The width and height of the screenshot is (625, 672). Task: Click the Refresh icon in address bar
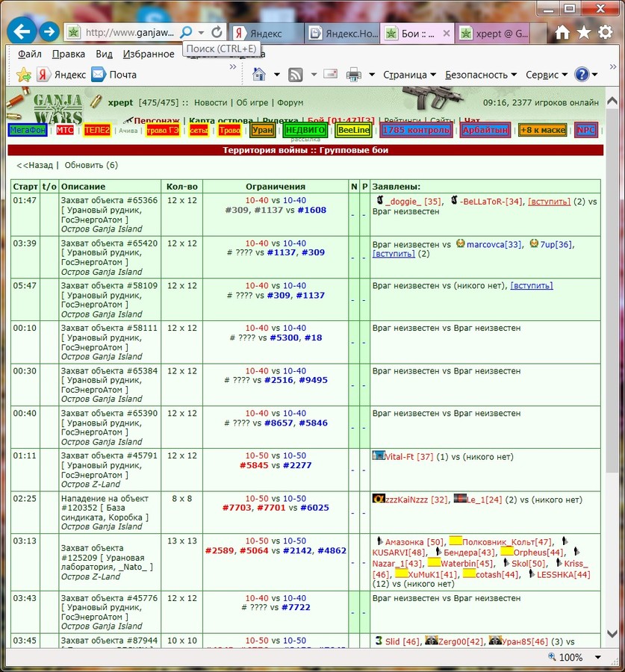click(x=217, y=31)
